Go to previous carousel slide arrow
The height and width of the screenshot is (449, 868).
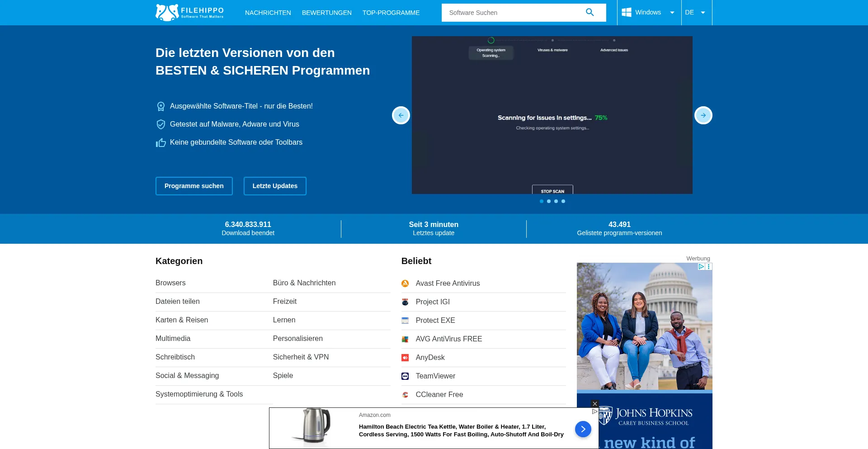coord(401,115)
